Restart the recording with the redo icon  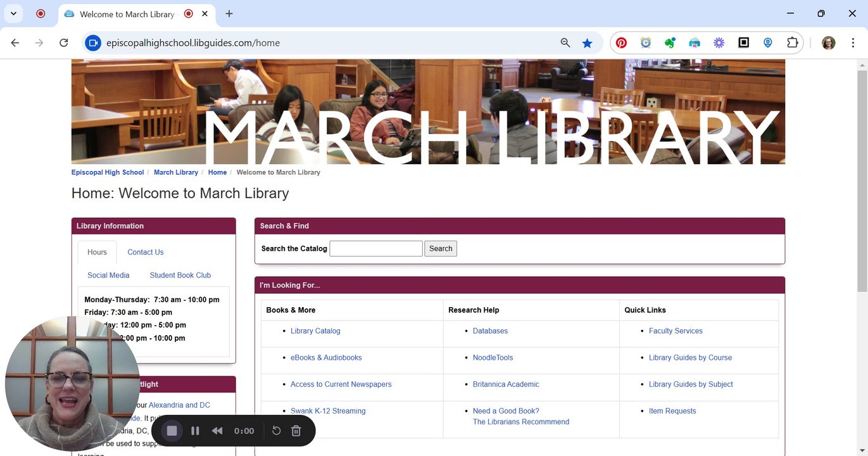[276, 431]
